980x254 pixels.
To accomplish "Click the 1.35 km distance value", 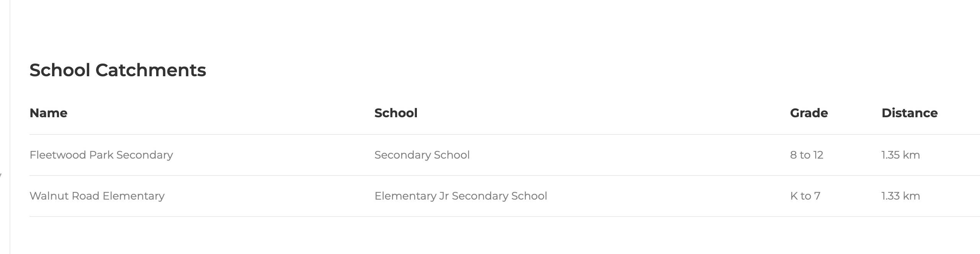I will coord(900,155).
